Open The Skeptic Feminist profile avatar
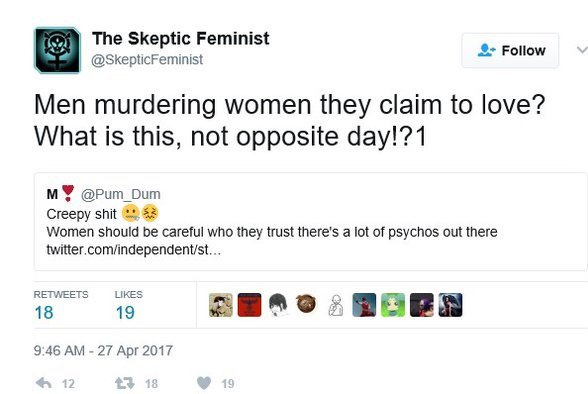Viewport: 588px width, 394px height. (x=57, y=50)
